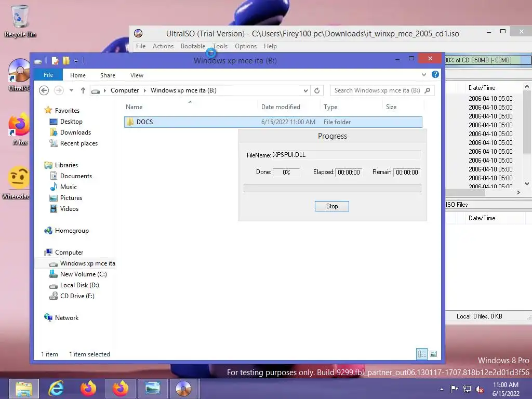Screen dimensions: 532x399
Task: Go up one folder level with Up arrow
Action: click(83, 90)
